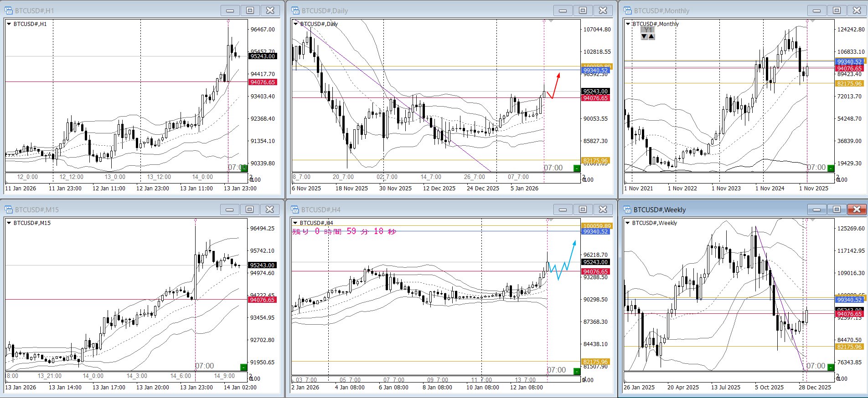868x398 pixels.
Task: Click the Monthly window's title bar chart icon
Action: point(628,10)
